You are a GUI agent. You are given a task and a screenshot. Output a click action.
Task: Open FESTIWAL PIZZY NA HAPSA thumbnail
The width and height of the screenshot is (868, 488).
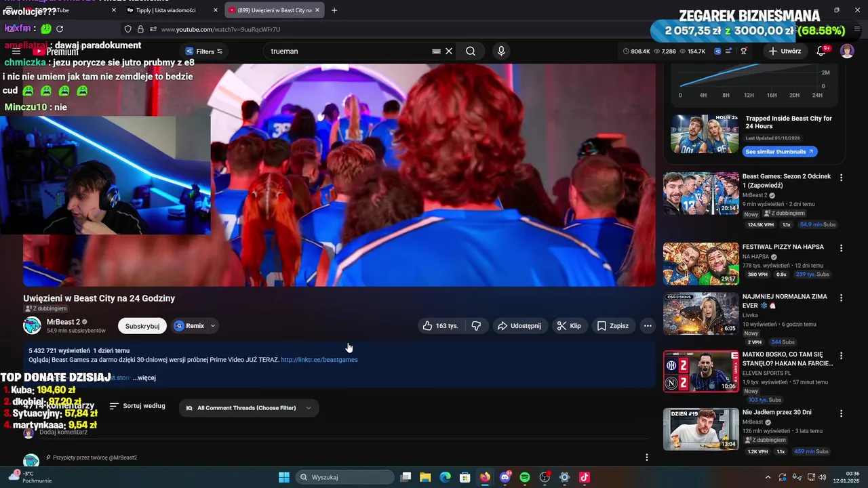[x=701, y=264]
